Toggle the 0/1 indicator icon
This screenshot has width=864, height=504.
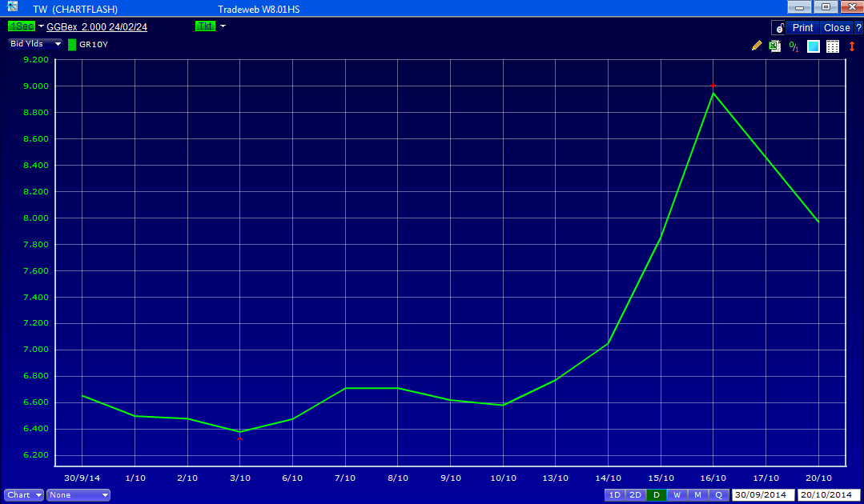coord(794,46)
